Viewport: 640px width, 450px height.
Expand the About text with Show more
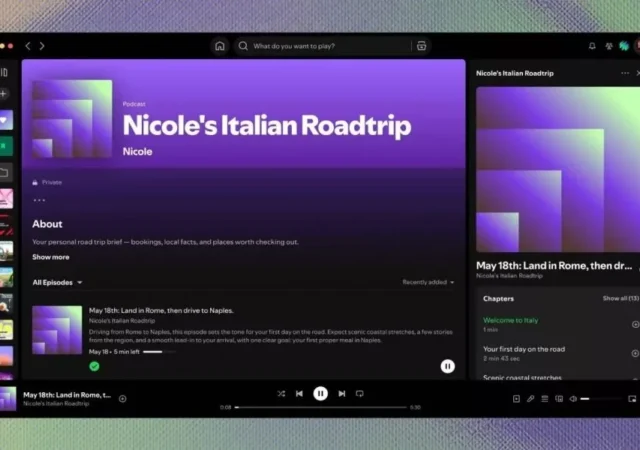pyautogui.click(x=51, y=257)
